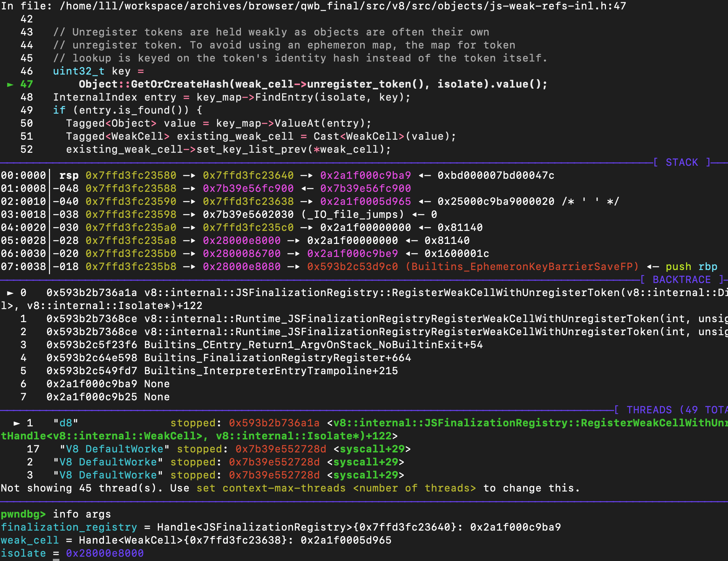The image size is (728, 561).
Task: Click Builtins_EphemeronKeyBarrierSaveFP symbol in stack
Action: pyautogui.click(x=522, y=267)
